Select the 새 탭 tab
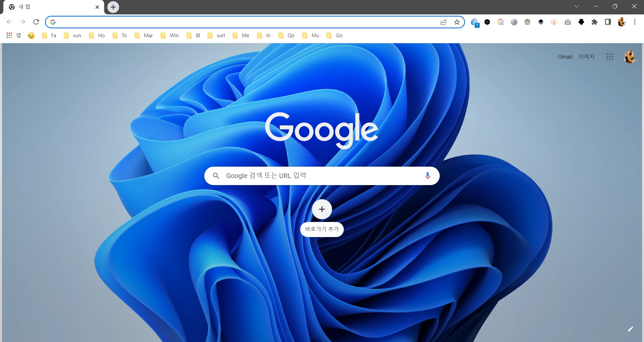Screen dimensions: 644x342 click(54, 7)
